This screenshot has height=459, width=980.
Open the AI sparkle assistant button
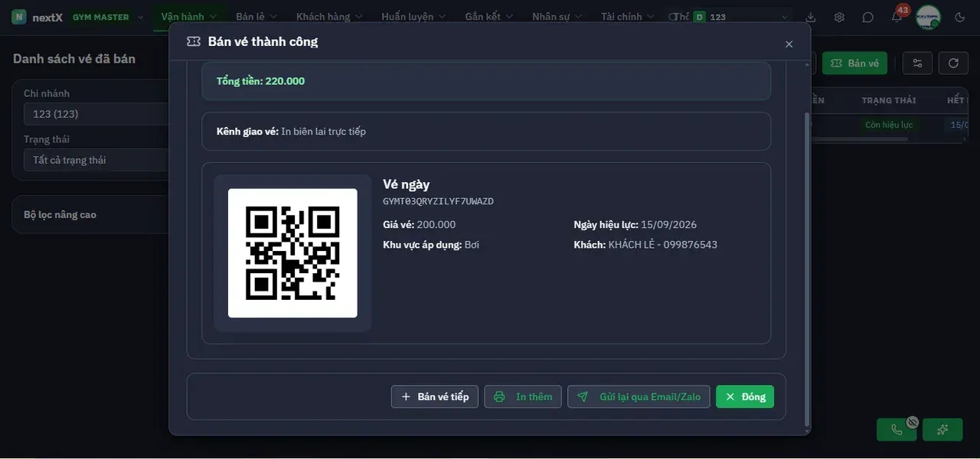pos(942,429)
